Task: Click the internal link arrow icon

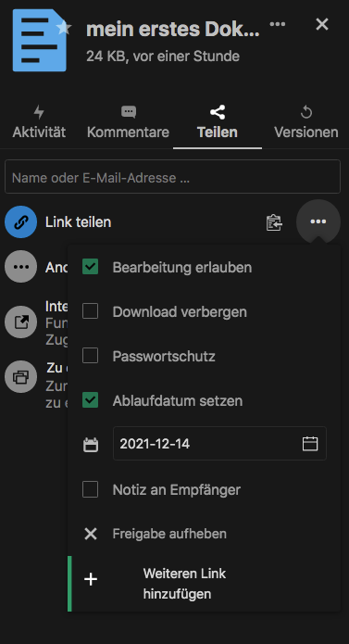Action: pos(21,322)
